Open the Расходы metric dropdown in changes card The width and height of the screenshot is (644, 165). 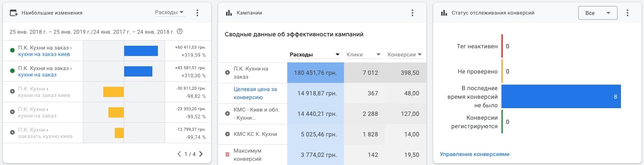coord(170,12)
